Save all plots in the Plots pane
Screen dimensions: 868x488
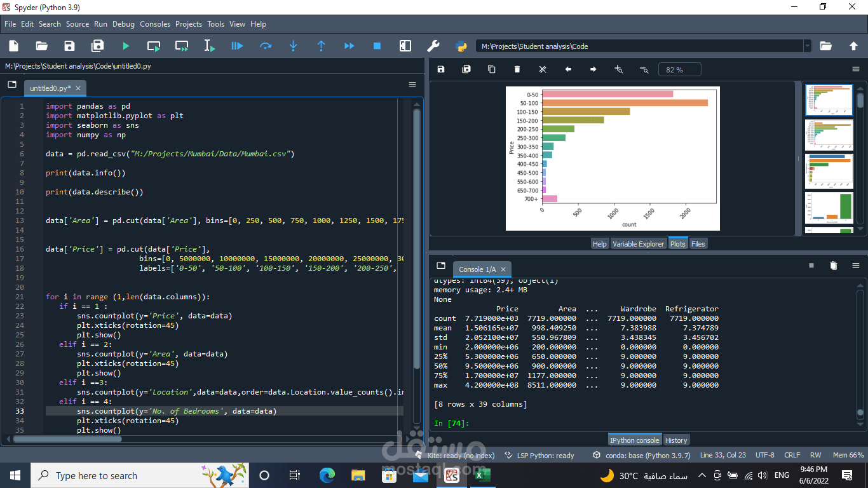pos(466,69)
